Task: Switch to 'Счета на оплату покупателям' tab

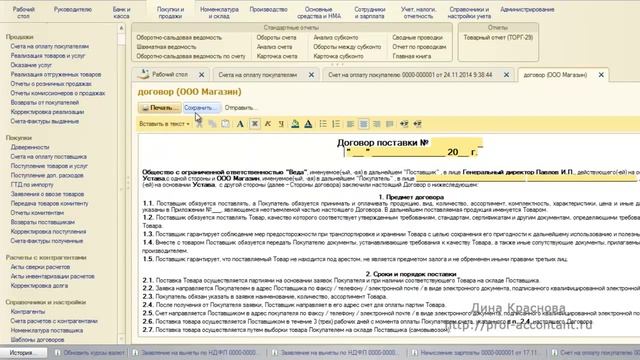Action: pyautogui.click(x=258, y=75)
